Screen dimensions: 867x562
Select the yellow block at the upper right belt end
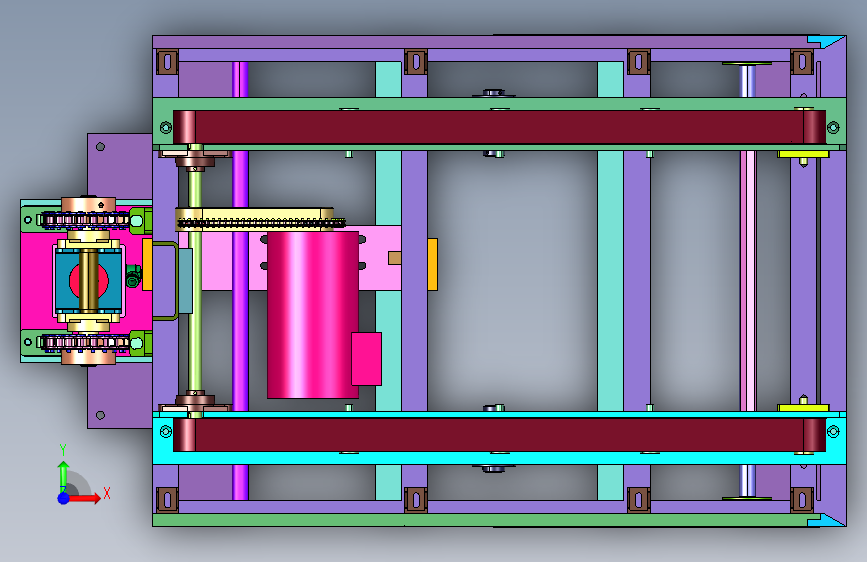pos(803,154)
